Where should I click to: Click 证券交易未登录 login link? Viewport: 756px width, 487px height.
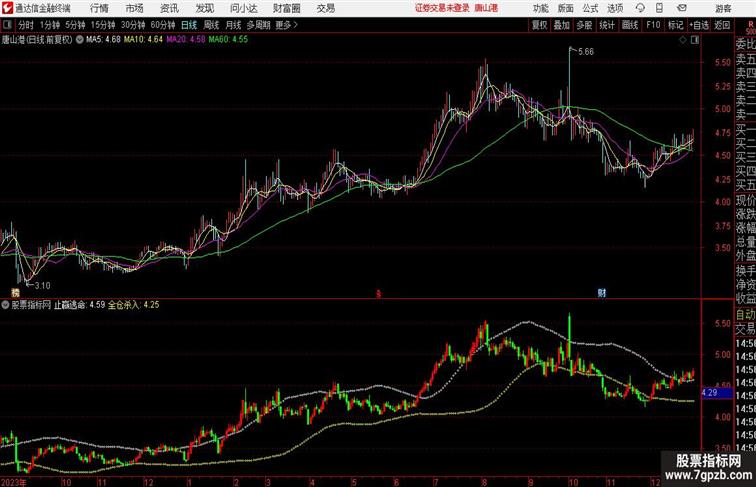(442, 8)
